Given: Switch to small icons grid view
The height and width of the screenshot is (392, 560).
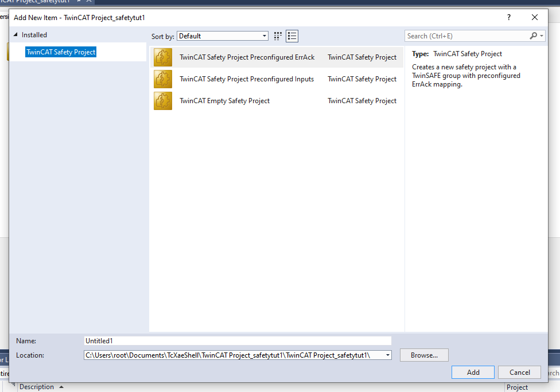Looking at the screenshot, I should pyautogui.click(x=278, y=36).
